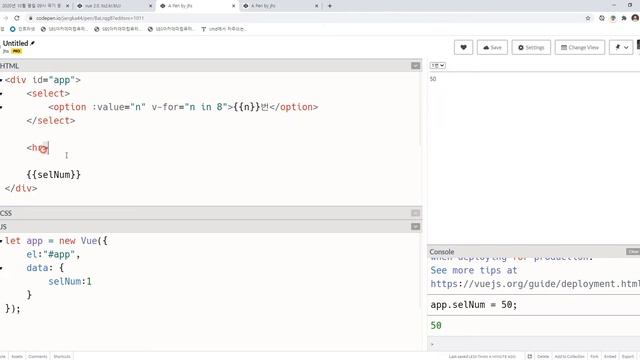Open the T-icon bookmark in bookmarks bar
This screenshot has width=640, height=360.
point(223,29)
